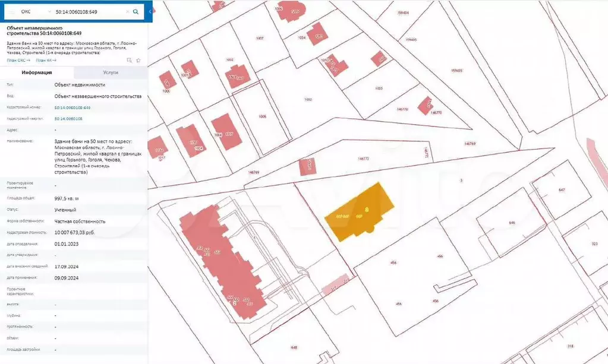Open cadastral quarter link 50:14:0060108
This screenshot has width=608, height=364.
click(x=68, y=119)
